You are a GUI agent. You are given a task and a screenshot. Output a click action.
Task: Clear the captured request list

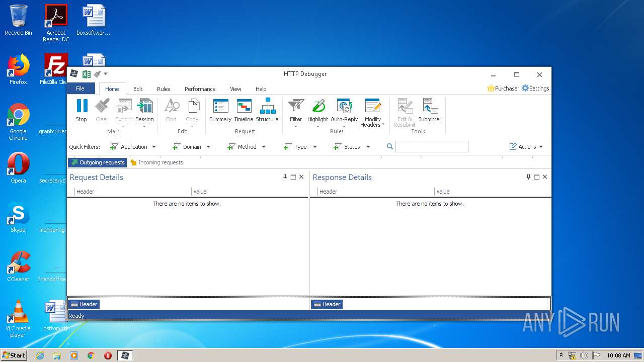click(x=102, y=111)
